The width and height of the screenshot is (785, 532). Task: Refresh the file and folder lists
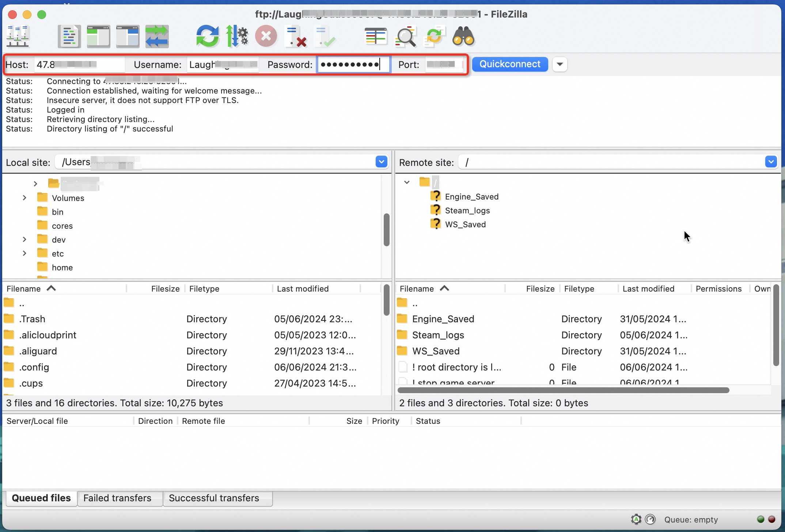pyautogui.click(x=207, y=36)
